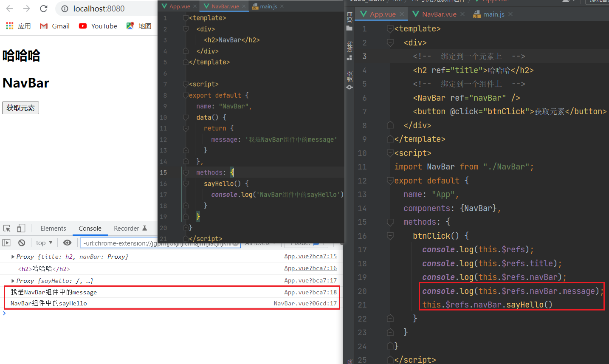
Task: Expand the Proxy {title: h2, navBar: Proxy} entry
Action: click(x=13, y=257)
